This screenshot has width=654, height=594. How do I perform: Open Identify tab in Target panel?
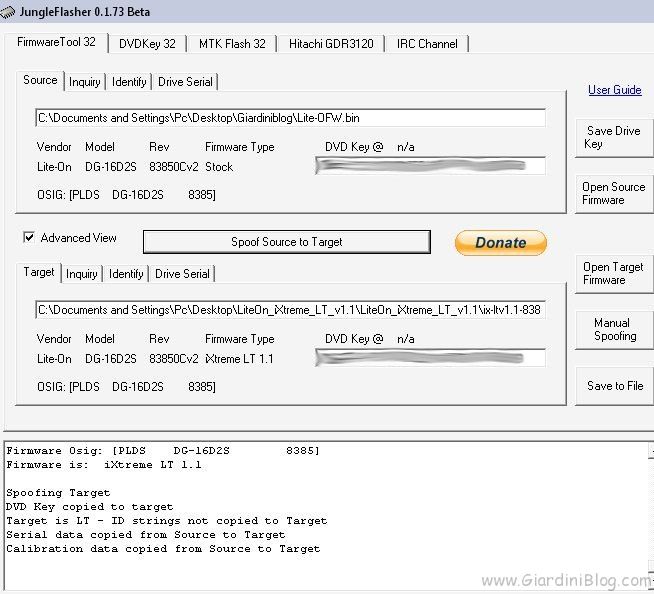(x=126, y=274)
